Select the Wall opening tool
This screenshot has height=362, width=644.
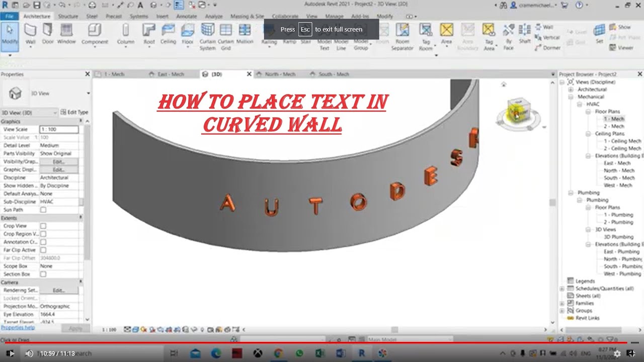(x=544, y=27)
